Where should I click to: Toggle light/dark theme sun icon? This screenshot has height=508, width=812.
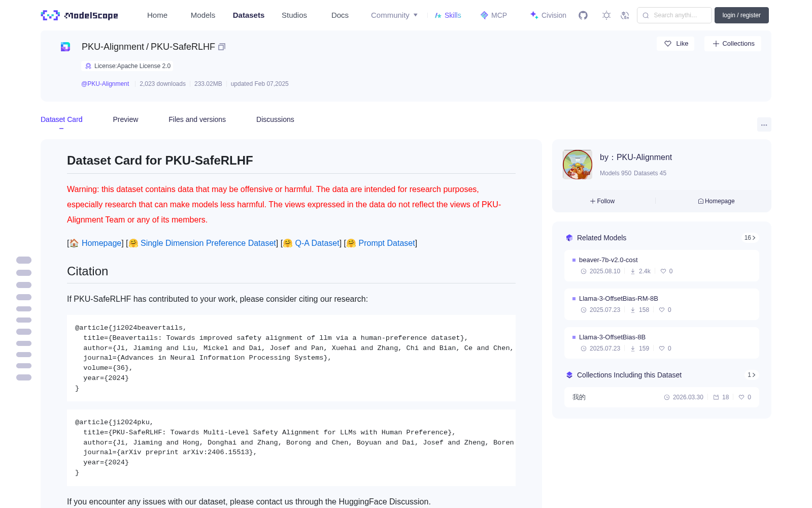pos(606,15)
